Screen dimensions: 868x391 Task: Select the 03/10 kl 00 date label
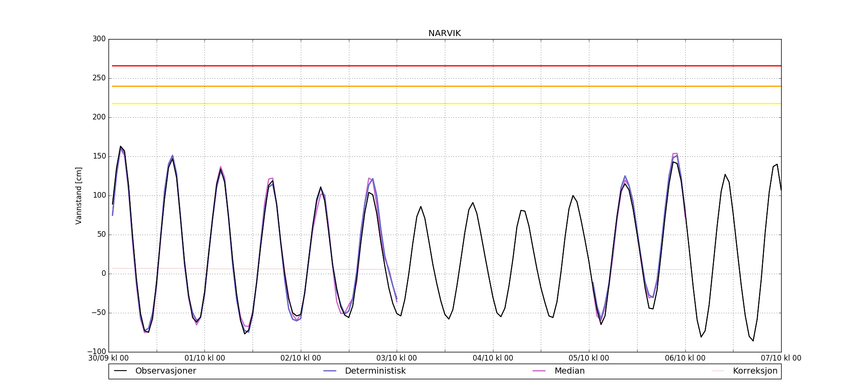click(x=397, y=358)
